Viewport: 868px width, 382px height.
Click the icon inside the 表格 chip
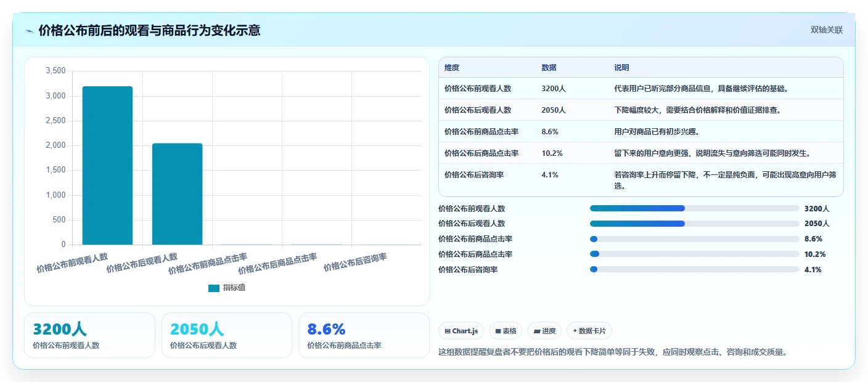click(497, 331)
